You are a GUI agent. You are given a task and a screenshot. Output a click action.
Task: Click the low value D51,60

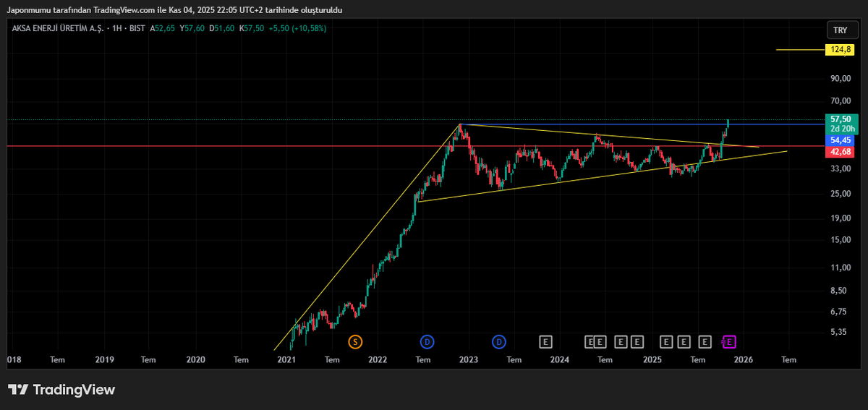click(221, 29)
